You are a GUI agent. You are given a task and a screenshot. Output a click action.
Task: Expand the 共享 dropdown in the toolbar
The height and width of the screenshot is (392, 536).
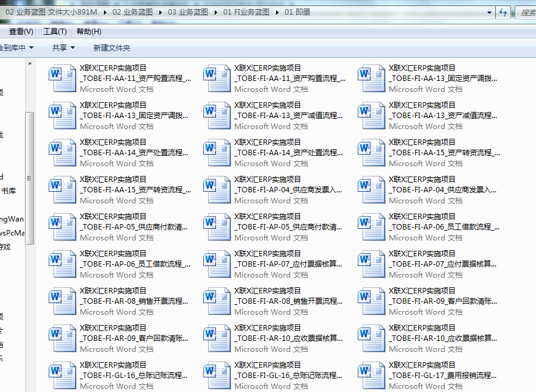coord(63,47)
